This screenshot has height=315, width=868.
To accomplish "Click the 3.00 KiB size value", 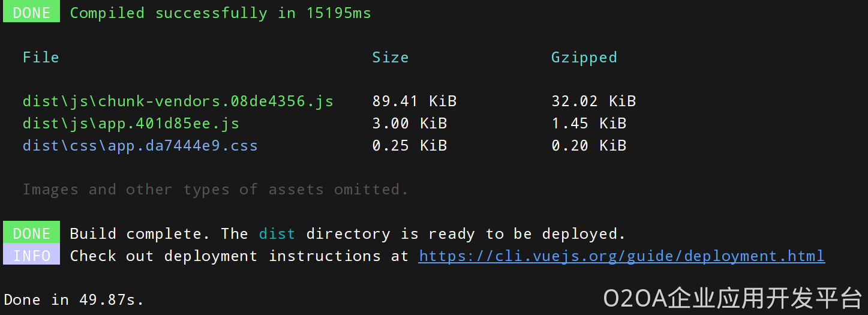I will click(409, 124).
